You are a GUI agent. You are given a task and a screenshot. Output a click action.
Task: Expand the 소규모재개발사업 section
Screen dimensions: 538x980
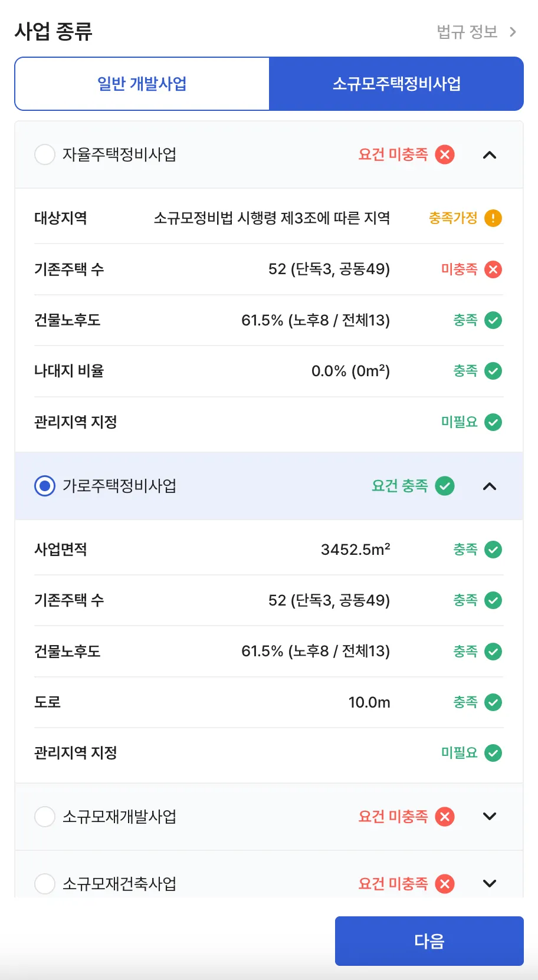coord(490,817)
